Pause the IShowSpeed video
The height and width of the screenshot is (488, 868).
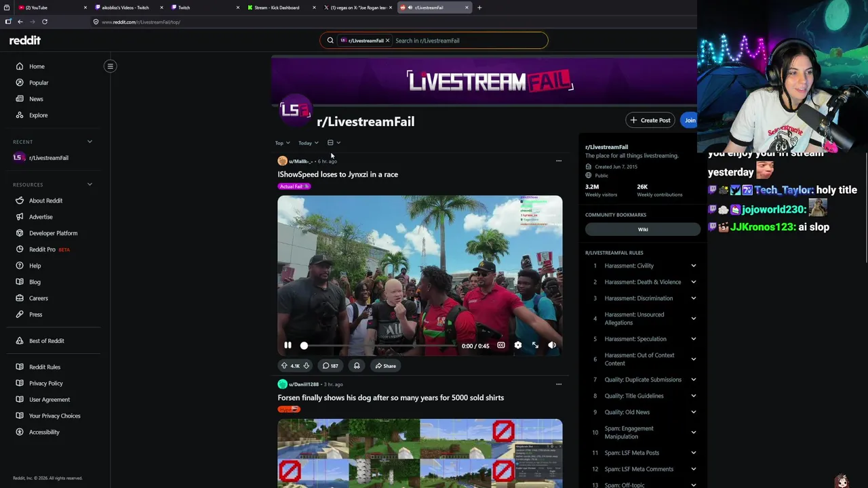pyautogui.click(x=288, y=346)
